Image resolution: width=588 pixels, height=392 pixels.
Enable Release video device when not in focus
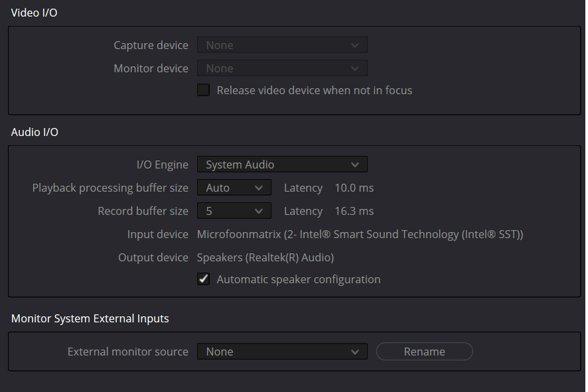203,90
